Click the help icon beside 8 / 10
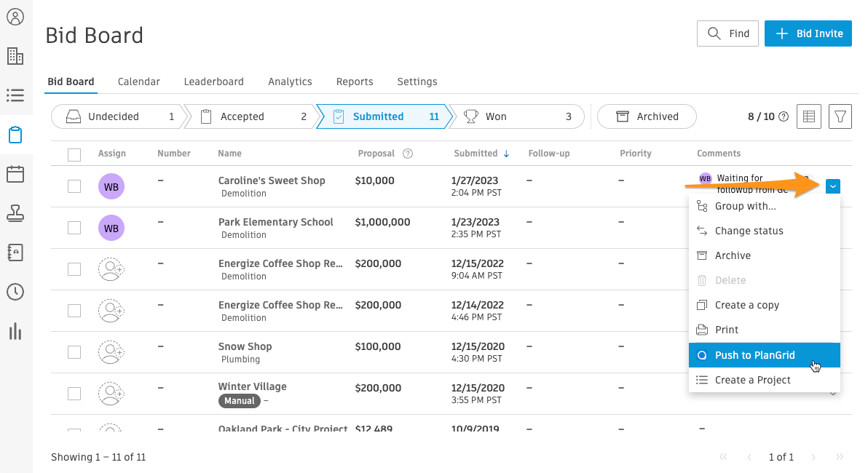Viewport: 868px width, 473px height. [x=784, y=116]
